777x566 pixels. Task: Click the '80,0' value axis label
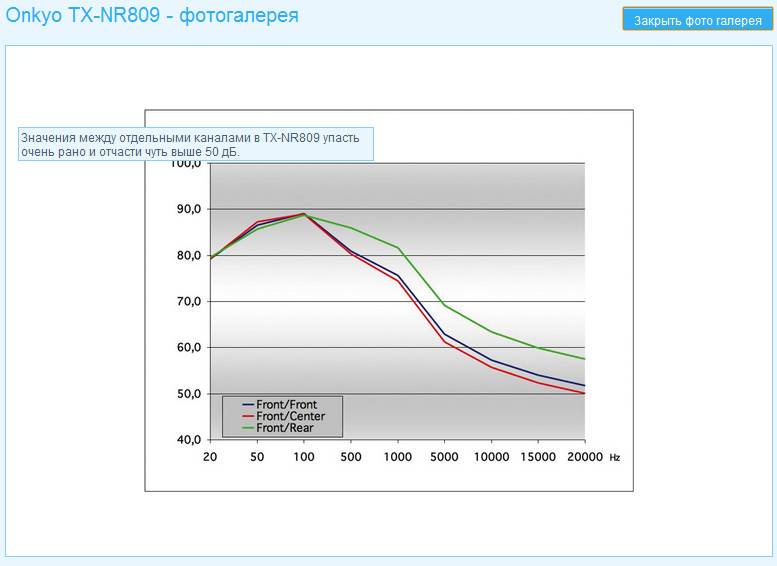(x=189, y=255)
